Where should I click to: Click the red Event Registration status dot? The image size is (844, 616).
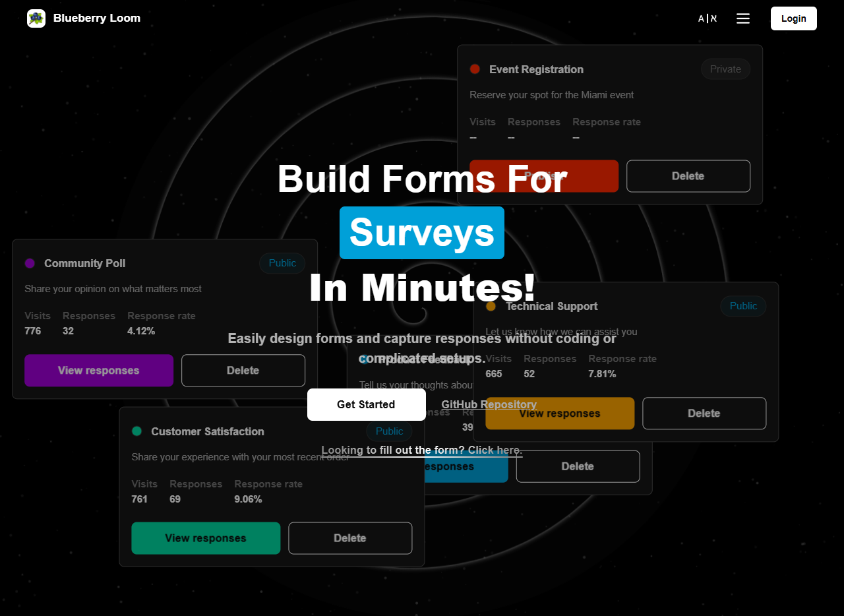(x=475, y=69)
